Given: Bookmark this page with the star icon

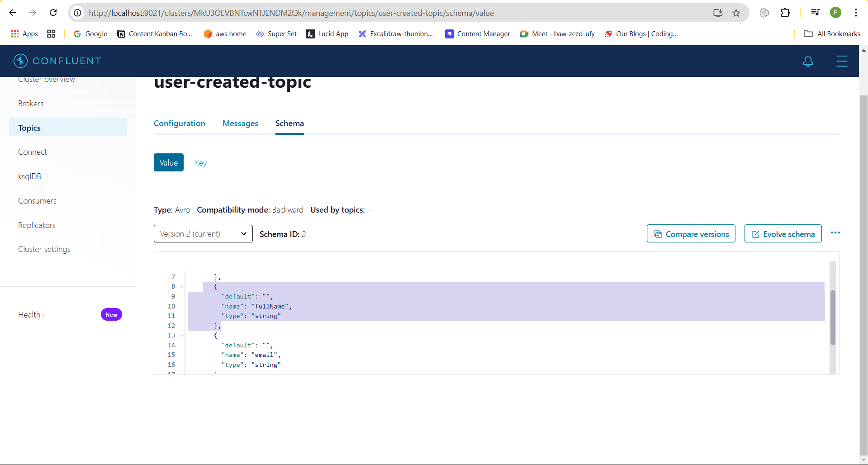Looking at the screenshot, I should (736, 13).
